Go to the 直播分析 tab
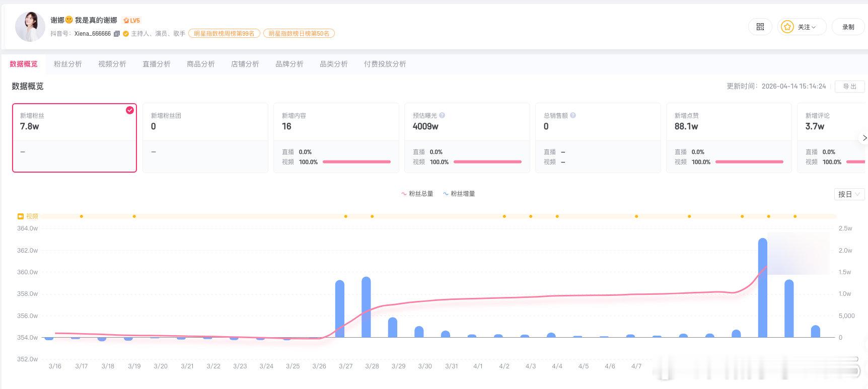Viewport: 868px width, 389px height. [x=157, y=64]
